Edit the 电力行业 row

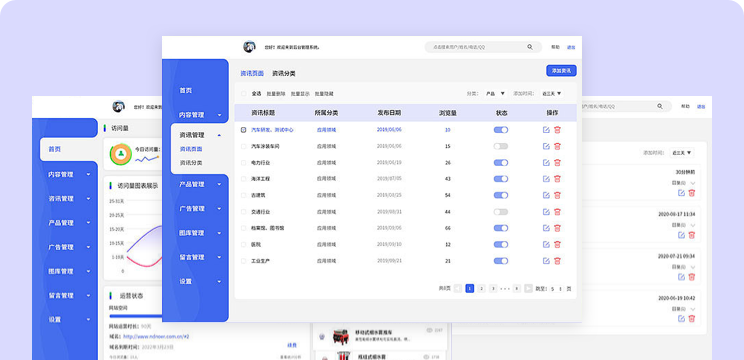click(546, 163)
